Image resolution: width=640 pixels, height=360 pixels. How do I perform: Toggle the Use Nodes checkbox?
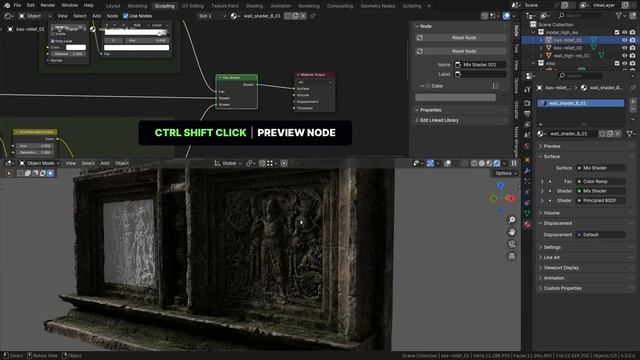[x=126, y=16]
